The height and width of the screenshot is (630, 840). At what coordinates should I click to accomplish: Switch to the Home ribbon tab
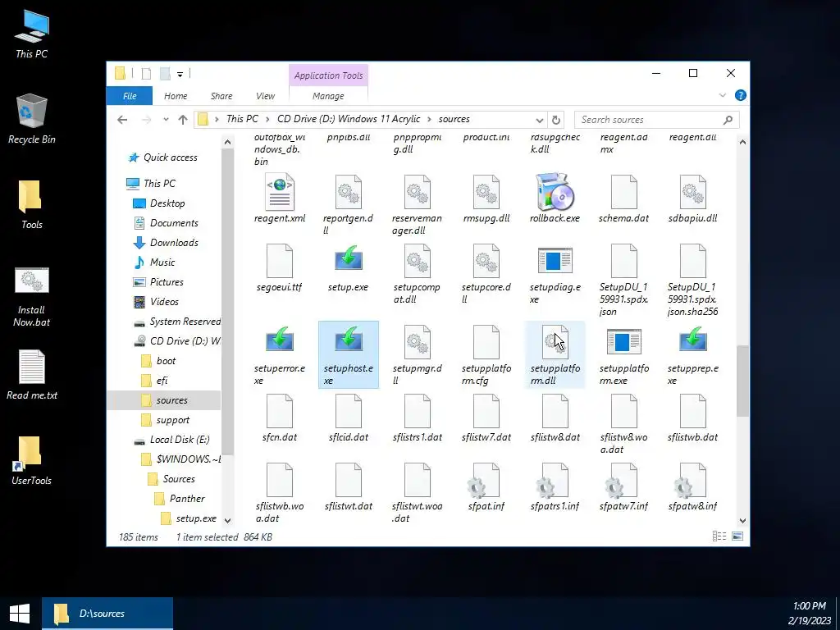click(x=176, y=96)
